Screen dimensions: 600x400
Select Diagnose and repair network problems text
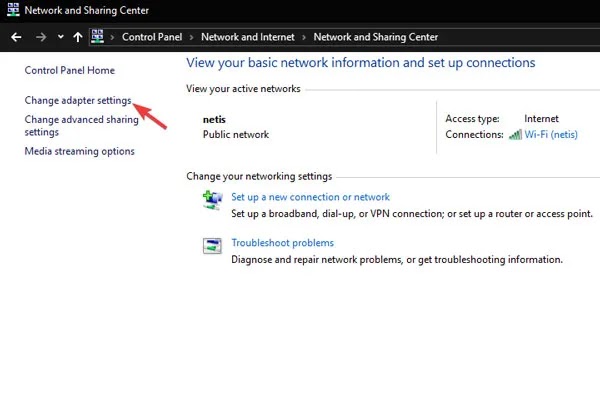(397, 260)
